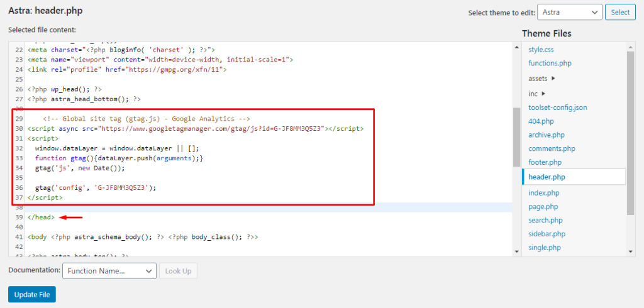Click the astra_head_bottom() line 27
The width and height of the screenshot is (644, 308).
tap(84, 99)
